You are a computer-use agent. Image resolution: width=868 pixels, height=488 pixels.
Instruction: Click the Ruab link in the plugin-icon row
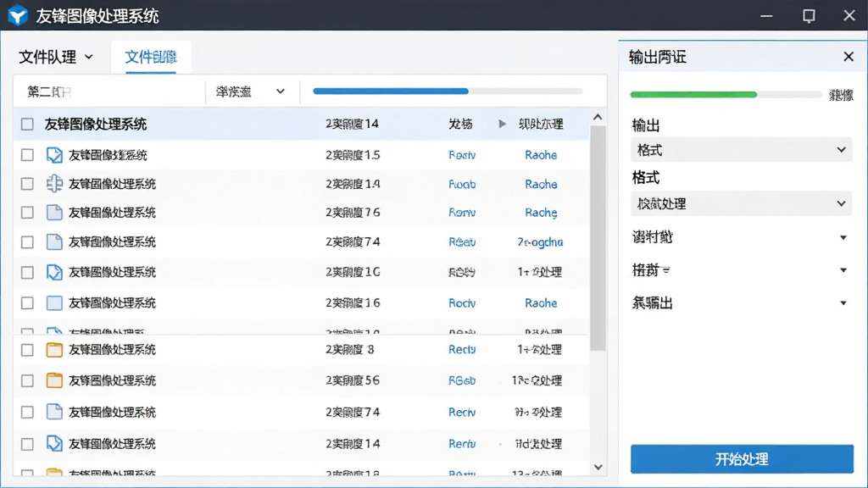click(x=462, y=184)
